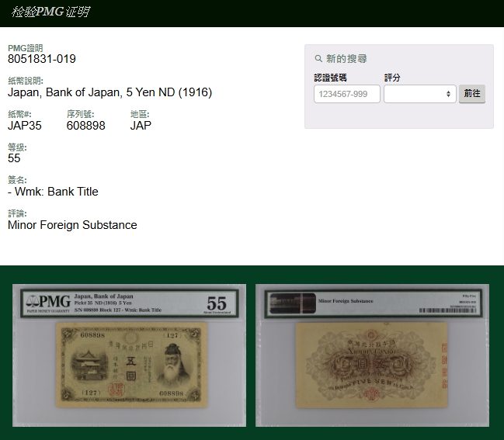Open the 評分 grade dropdown

(x=420, y=94)
